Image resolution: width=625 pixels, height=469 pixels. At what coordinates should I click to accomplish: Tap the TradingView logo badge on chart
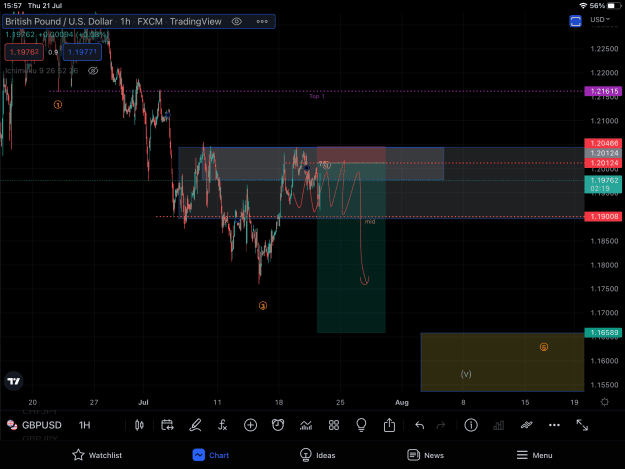point(14,381)
